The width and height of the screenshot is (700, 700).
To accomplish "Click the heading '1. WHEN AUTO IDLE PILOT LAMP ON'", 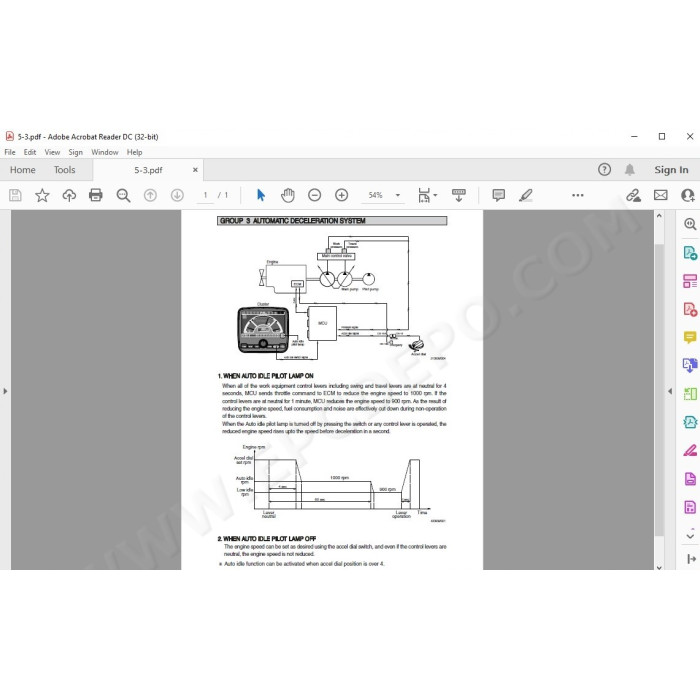I will pos(266,376).
